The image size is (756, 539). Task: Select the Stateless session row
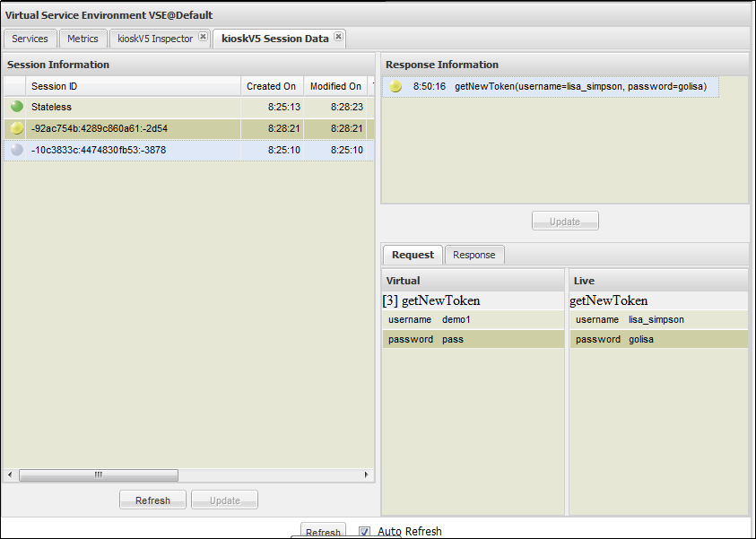coord(188,107)
